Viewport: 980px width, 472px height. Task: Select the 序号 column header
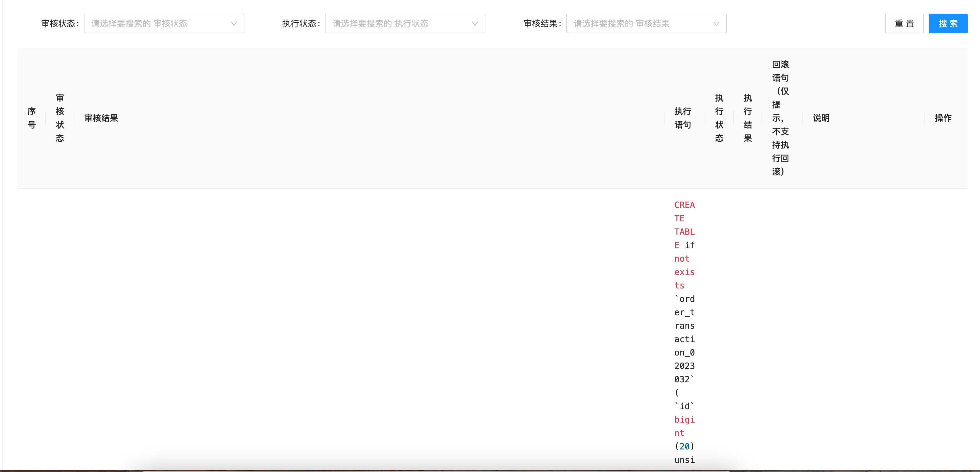point(32,117)
